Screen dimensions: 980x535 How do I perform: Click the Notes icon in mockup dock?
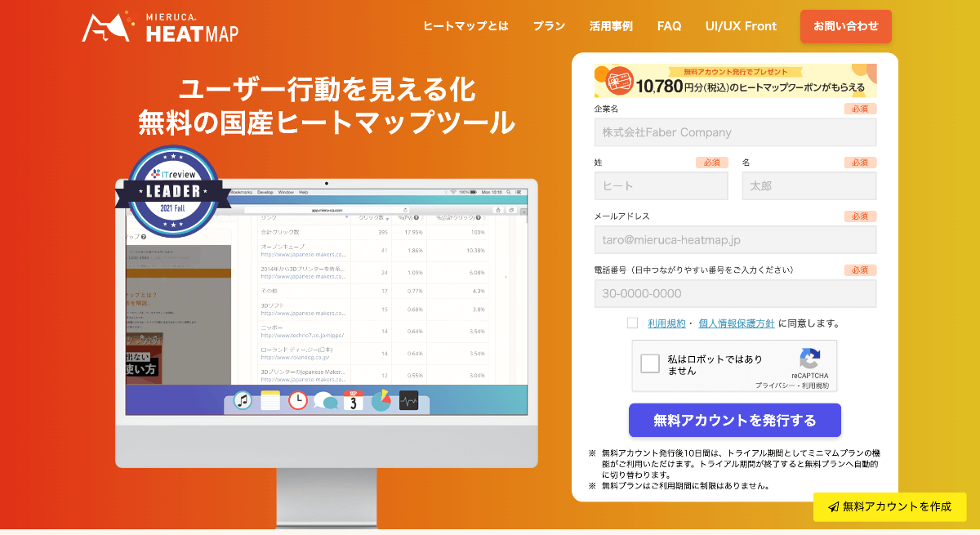(x=270, y=400)
